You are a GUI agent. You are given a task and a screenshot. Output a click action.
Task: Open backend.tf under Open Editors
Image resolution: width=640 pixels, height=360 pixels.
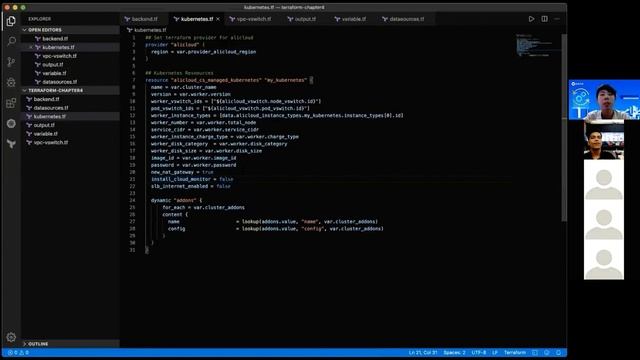click(x=71, y=39)
